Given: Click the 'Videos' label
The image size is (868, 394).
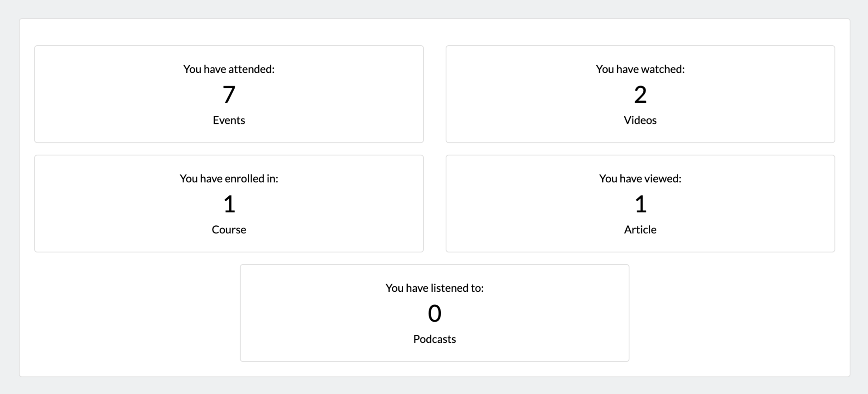Looking at the screenshot, I should (640, 120).
